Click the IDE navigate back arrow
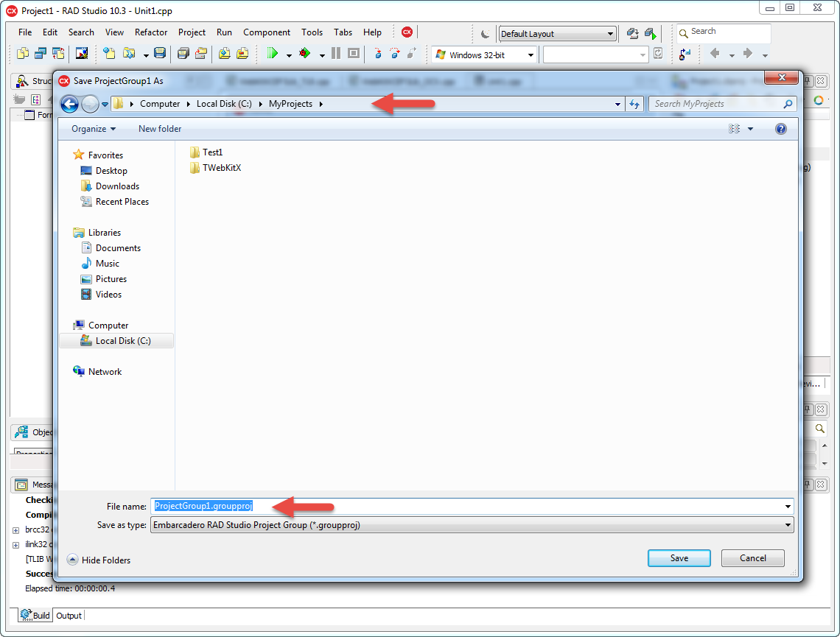The width and height of the screenshot is (840, 637). tap(715, 54)
